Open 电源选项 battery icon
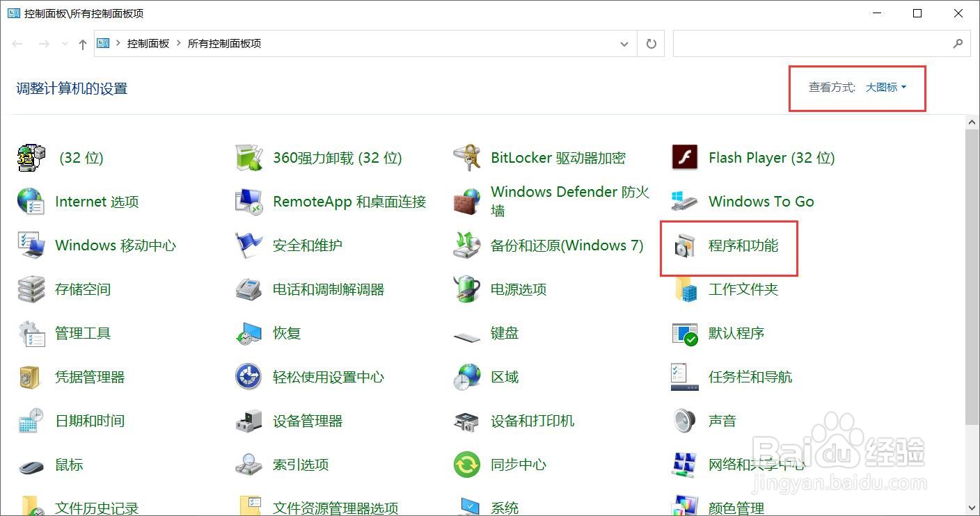 click(x=466, y=289)
